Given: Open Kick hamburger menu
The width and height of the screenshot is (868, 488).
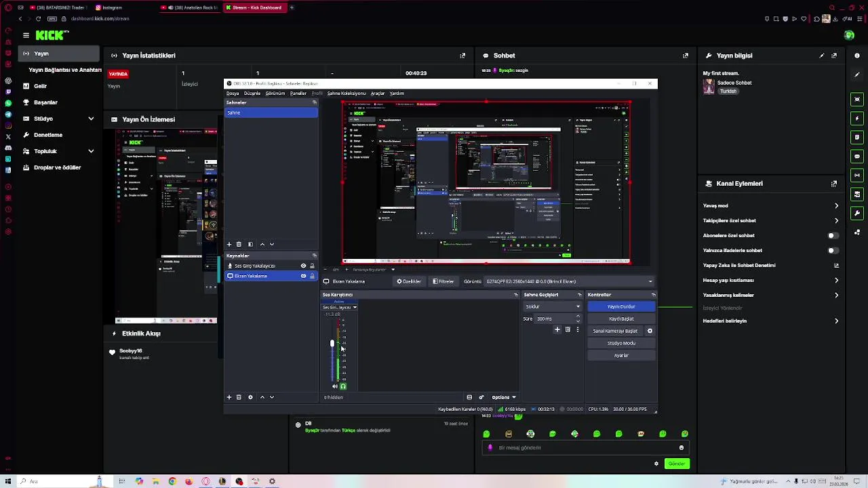Looking at the screenshot, I should 26,35.
